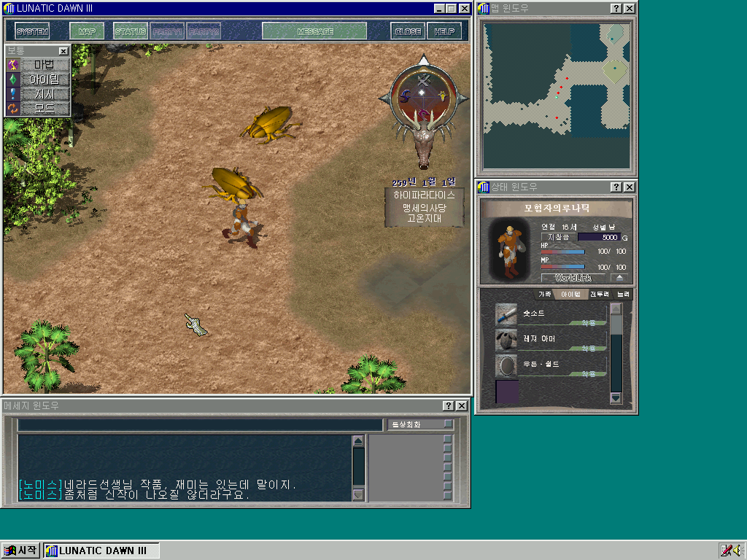The image size is (747, 560).
Task: Select the yellow figure symbol on compass
Action: pos(443,97)
